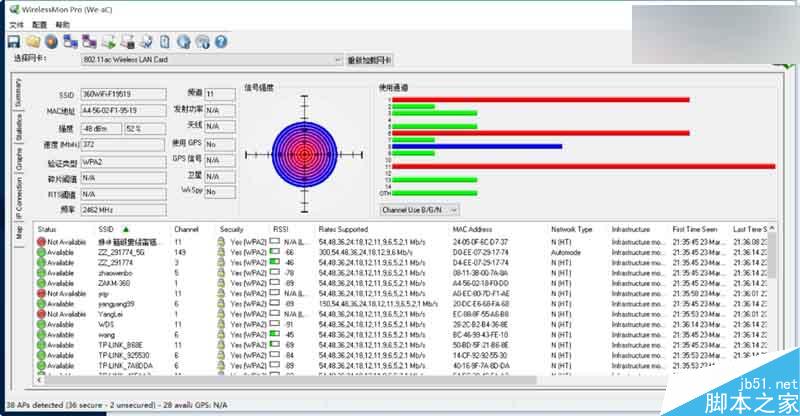This screenshot has height=416, width=800.
Task: Click the reload network card button
Action: tap(369, 60)
